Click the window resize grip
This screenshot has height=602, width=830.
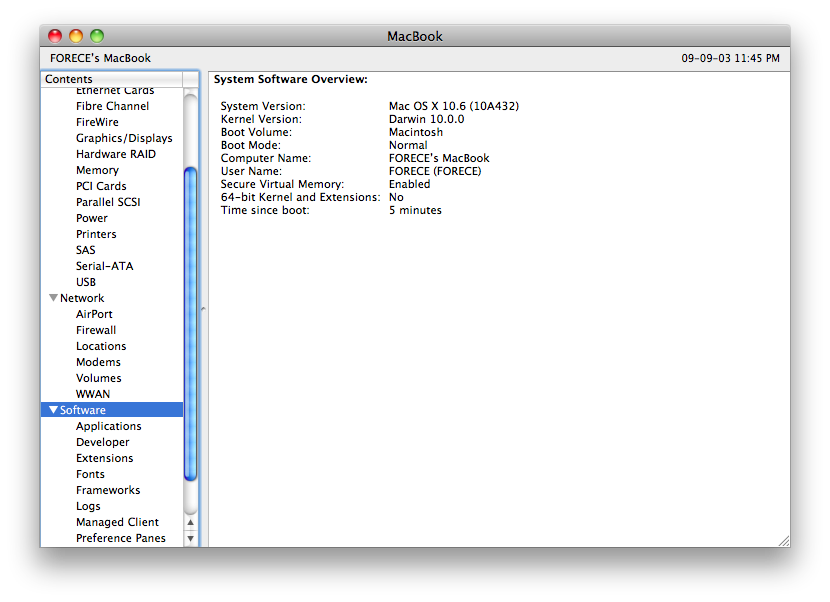[784, 541]
